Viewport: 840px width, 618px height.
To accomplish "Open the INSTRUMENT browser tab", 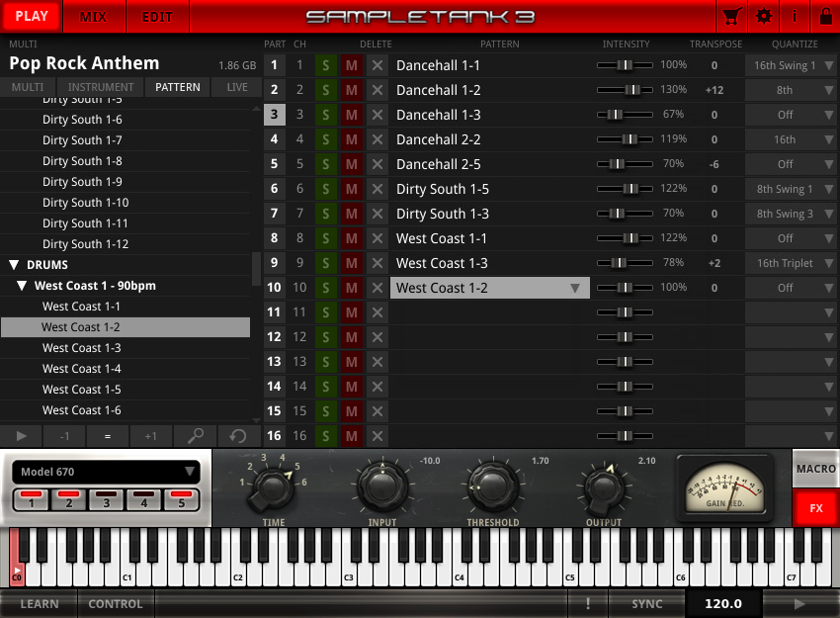I will [x=101, y=87].
